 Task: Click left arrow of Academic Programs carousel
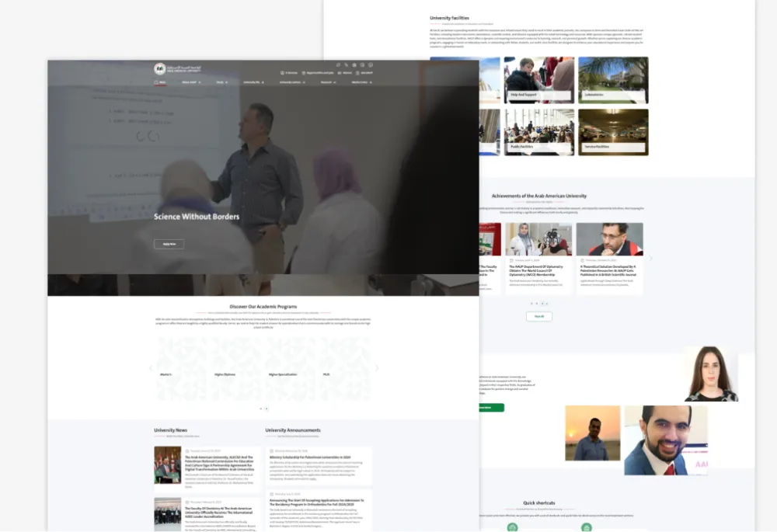tap(151, 368)
